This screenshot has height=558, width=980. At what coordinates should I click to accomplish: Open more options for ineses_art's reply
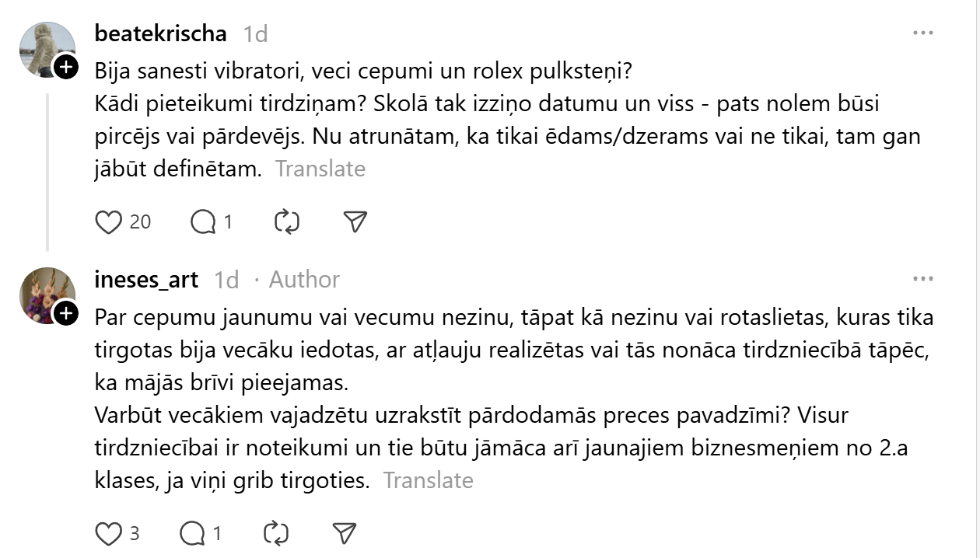point(922,279)
